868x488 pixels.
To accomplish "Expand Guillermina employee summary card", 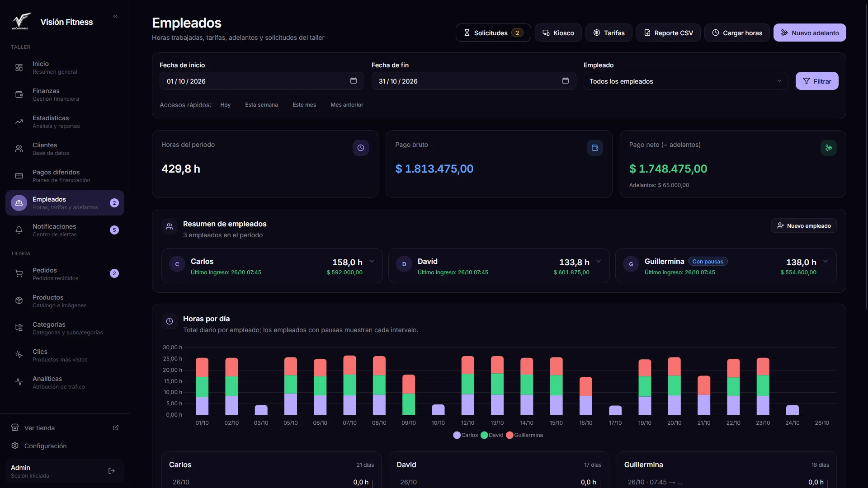I will [826, 261].
